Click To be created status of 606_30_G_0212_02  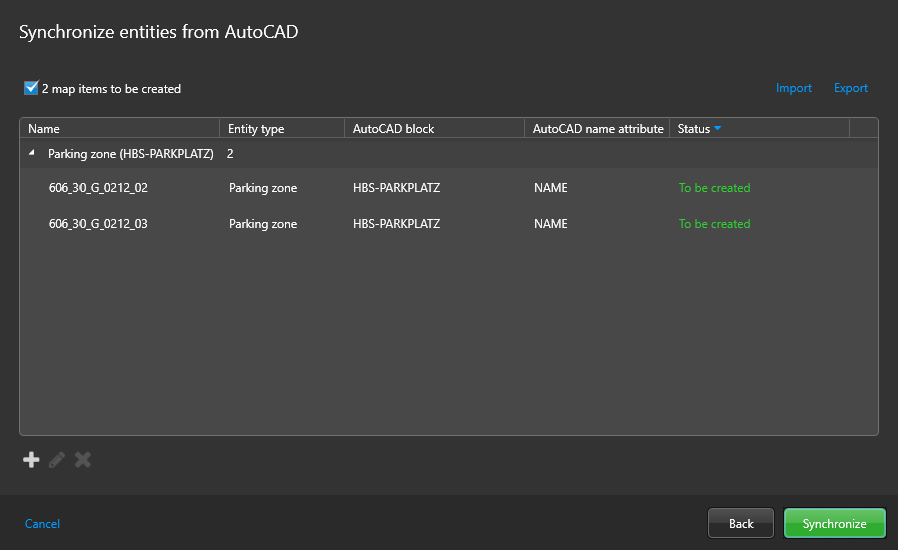(714, 188)
